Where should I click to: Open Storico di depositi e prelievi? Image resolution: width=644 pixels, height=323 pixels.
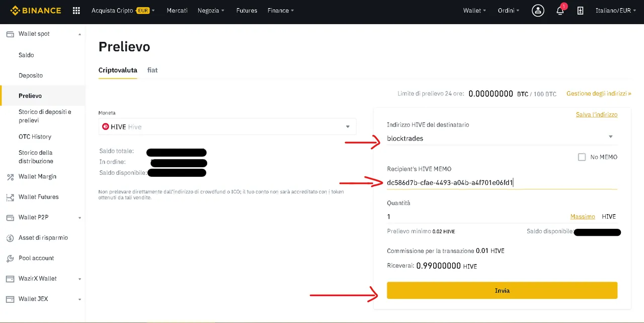click(x=45, y=116)
